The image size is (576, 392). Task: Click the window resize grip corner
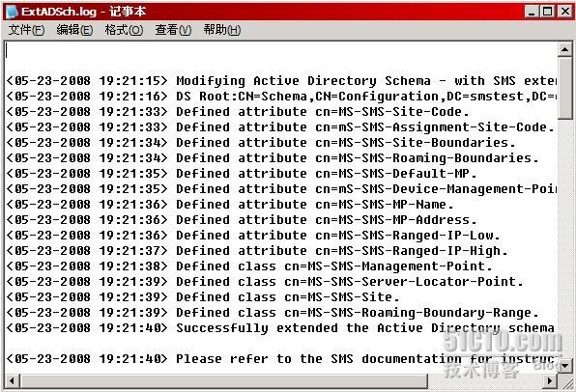click(565, 381)
